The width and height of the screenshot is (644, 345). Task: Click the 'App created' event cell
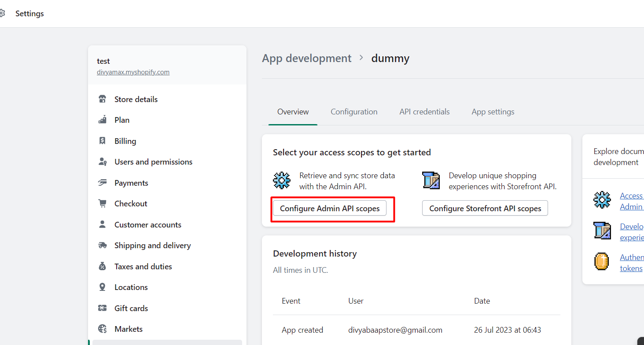[x=302, y=330]
